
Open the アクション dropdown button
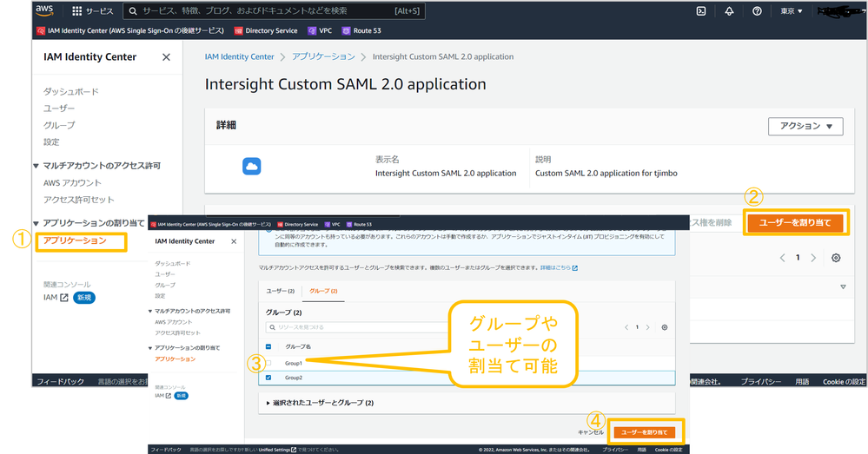pyautogui.click(x=805, y=126)
